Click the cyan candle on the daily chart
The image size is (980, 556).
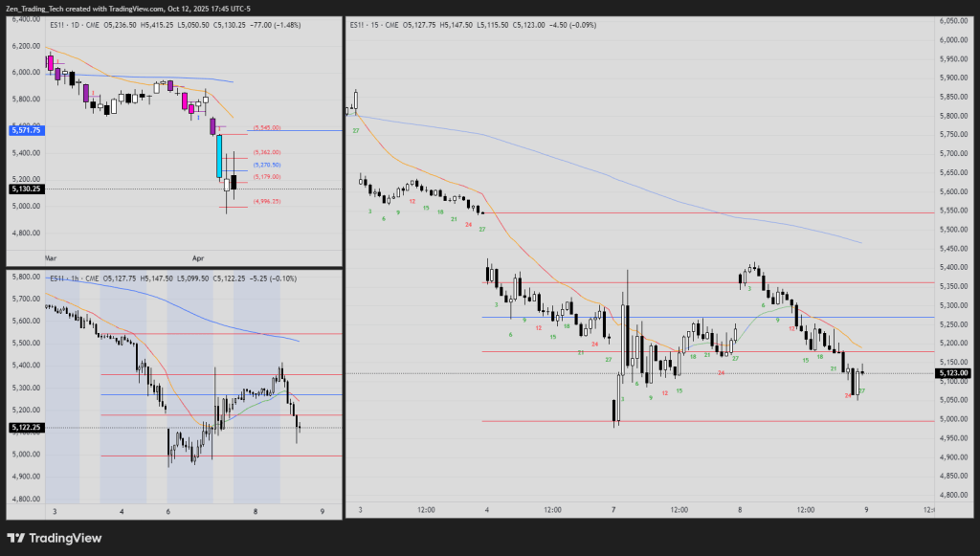tap(219, 156)
